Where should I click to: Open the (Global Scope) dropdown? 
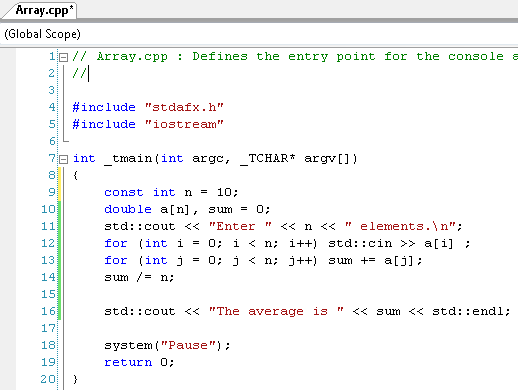click(x=259, y=34)
